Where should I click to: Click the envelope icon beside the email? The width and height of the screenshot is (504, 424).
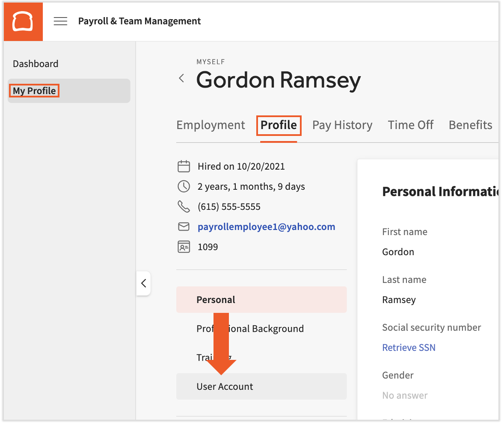click(184, 227)
